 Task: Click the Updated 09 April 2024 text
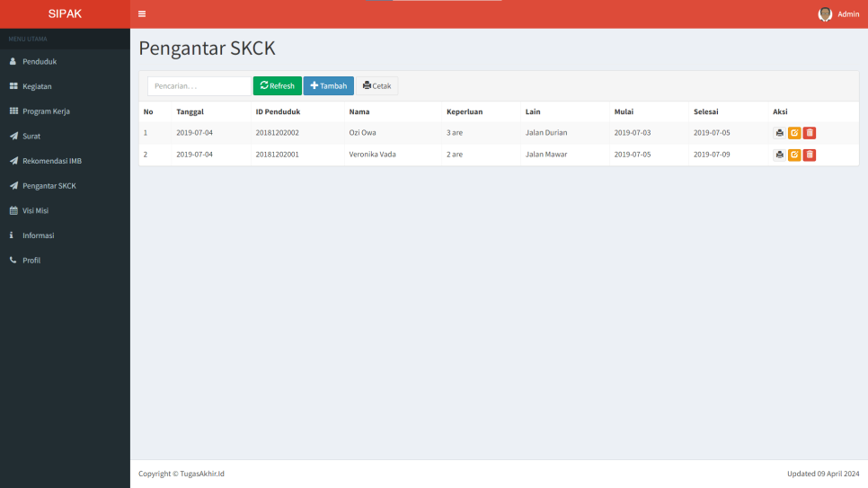(x=823, y=474)
